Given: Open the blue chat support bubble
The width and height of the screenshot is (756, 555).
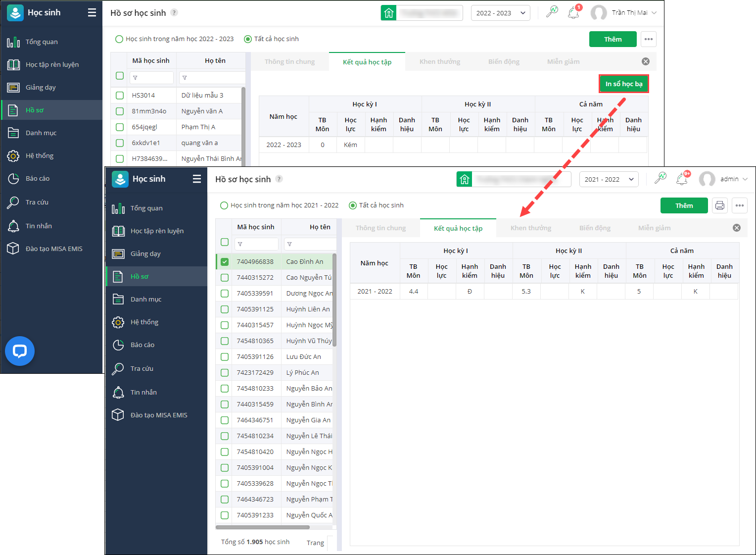Looking at the screenshot, I should (x=20, y=351).
